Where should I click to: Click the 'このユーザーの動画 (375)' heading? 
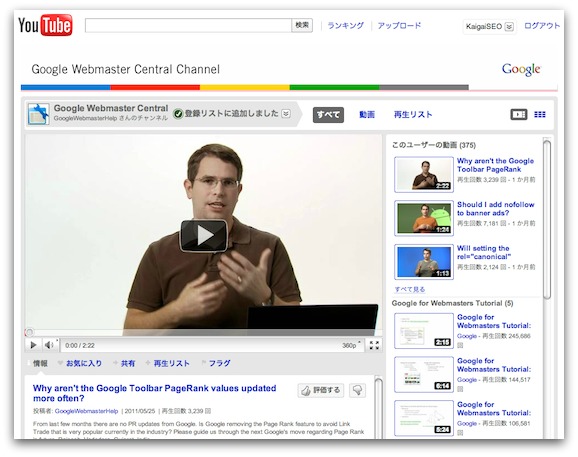(x=434, y=145)
